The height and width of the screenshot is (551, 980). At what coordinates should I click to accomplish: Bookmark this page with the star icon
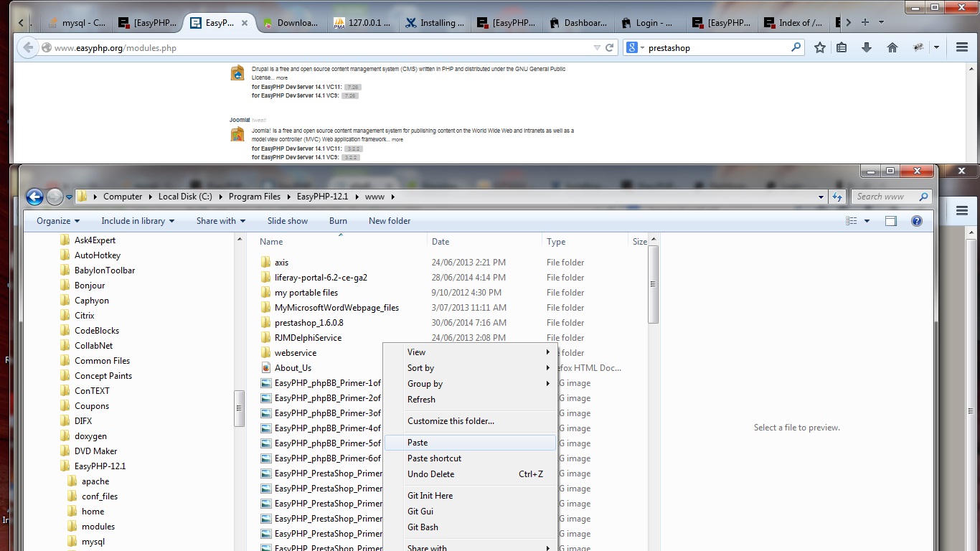[x=819, y=48]
